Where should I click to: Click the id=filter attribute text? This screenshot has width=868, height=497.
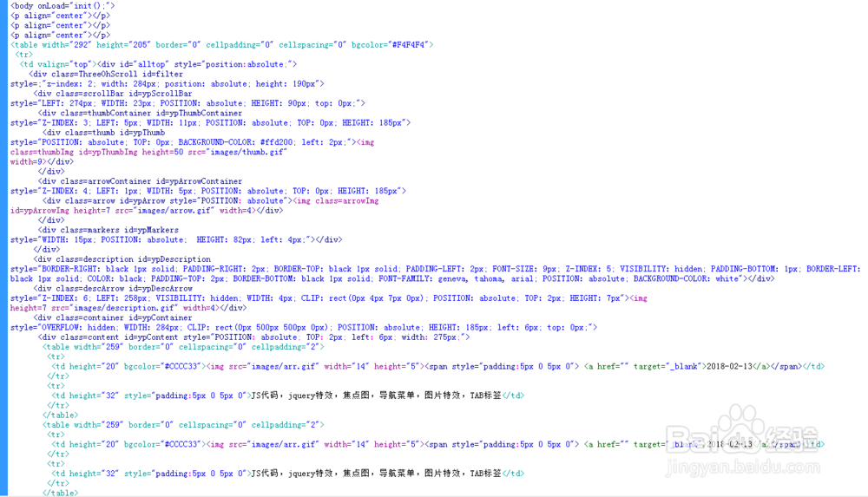(x=162, y=75)
